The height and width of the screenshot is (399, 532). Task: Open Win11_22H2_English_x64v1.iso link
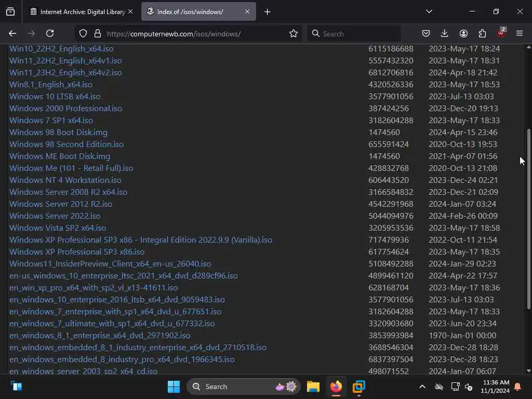click(65, 60)
